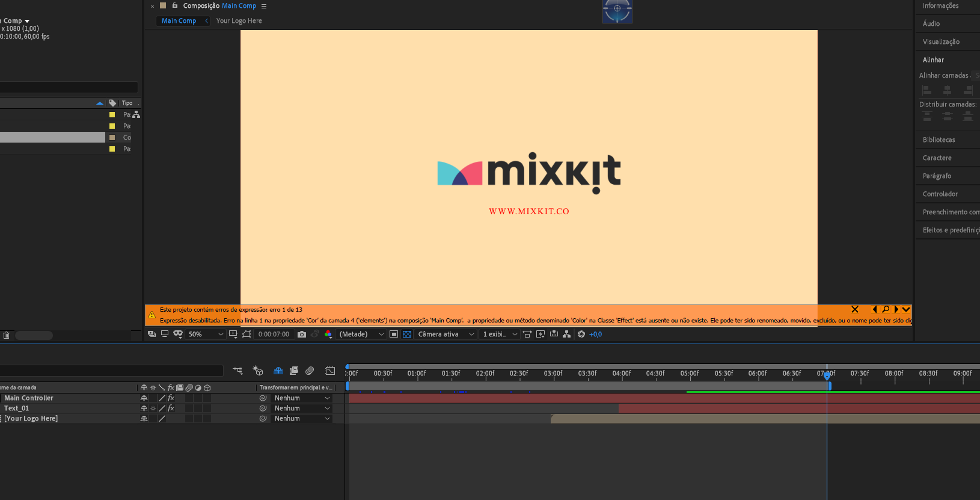
Task: Toggle the fast previews icon
Action: click(541, 334)
